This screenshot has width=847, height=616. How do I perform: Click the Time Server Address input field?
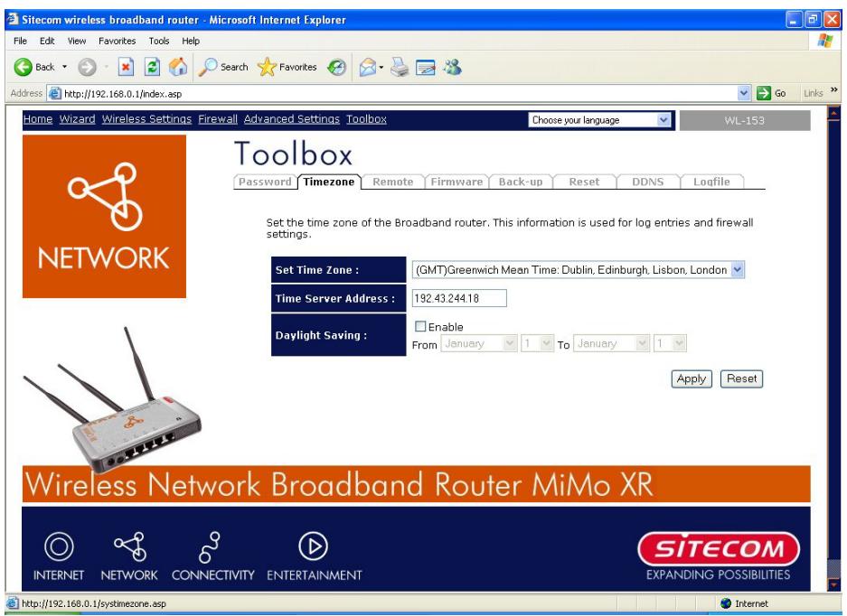pyautogui.click(x=459, y=298)
